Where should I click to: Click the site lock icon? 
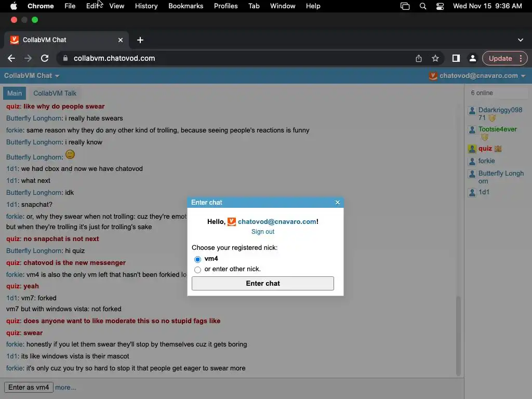pyautogui.click(x=65, y=58)
